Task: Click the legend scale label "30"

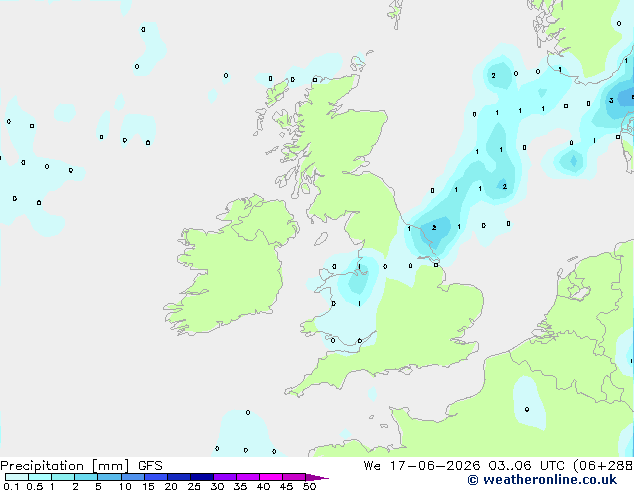Action: [x=217, y=486]
